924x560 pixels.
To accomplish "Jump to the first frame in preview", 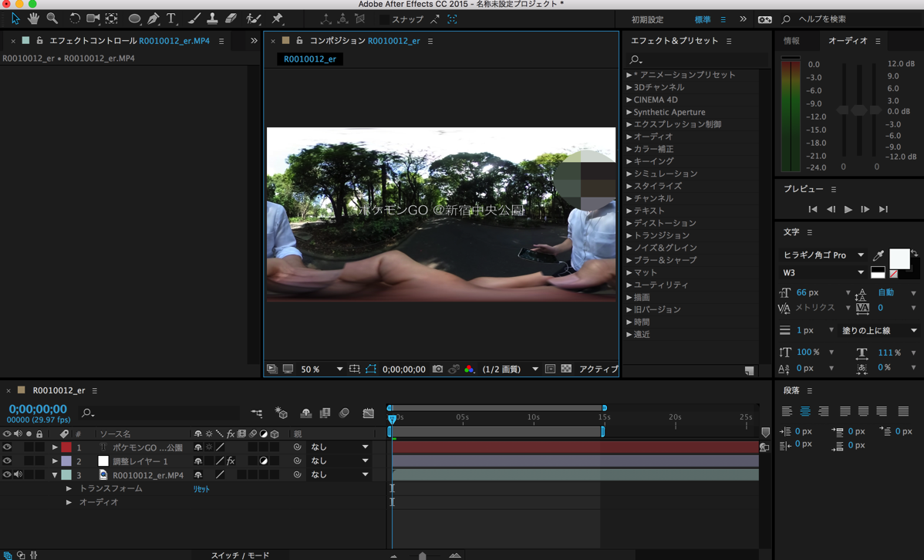I will [813, 209].
